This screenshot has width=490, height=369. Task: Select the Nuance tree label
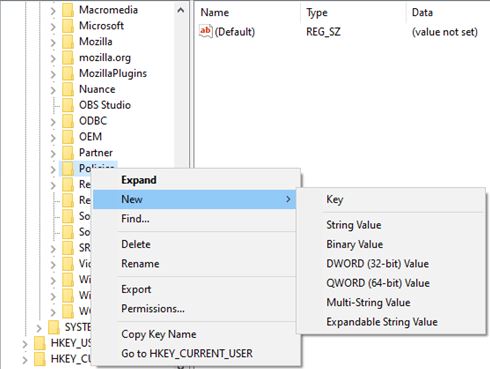(97, 89)
